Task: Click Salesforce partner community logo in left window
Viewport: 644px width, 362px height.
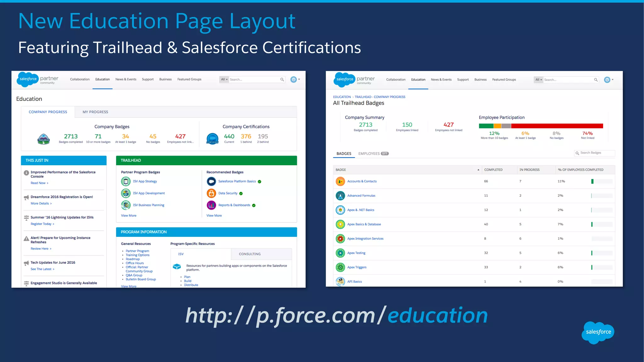Action: click(37, 80)
